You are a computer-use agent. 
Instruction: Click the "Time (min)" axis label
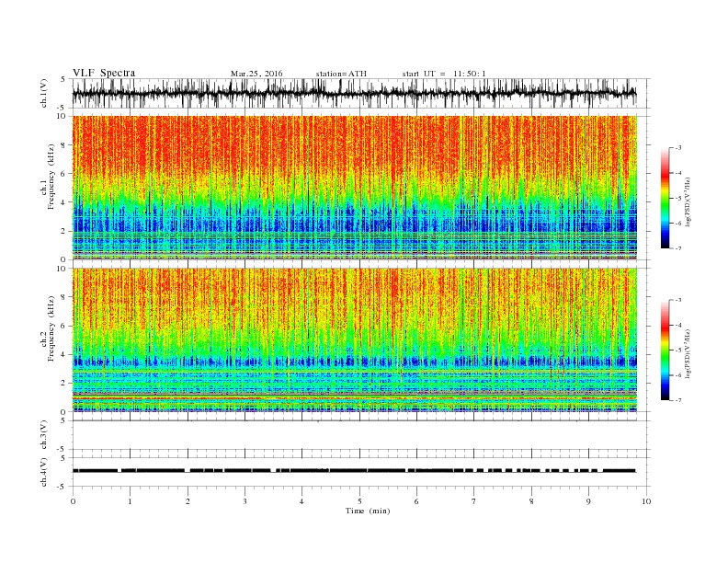[x=368, y=511]
